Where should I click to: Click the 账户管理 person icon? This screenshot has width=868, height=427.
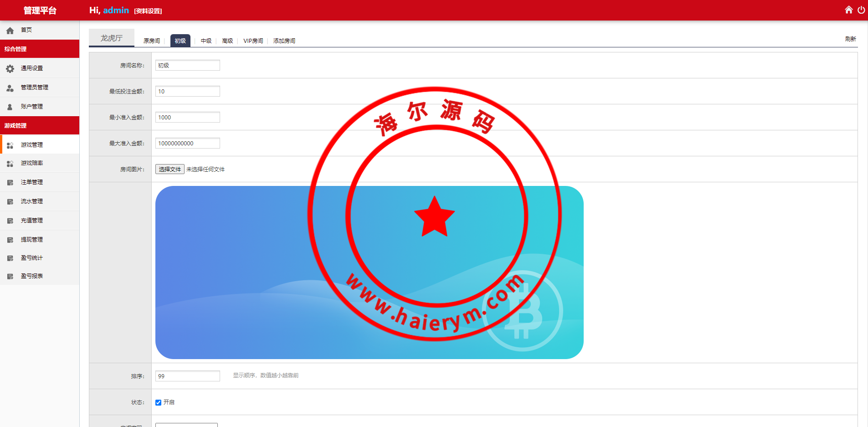(x=10, y=107)
